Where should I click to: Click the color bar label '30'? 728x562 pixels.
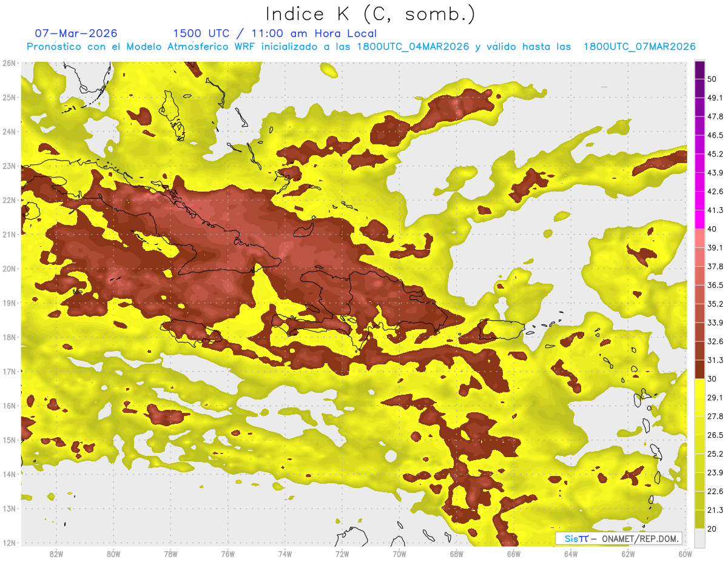(711, 379)
